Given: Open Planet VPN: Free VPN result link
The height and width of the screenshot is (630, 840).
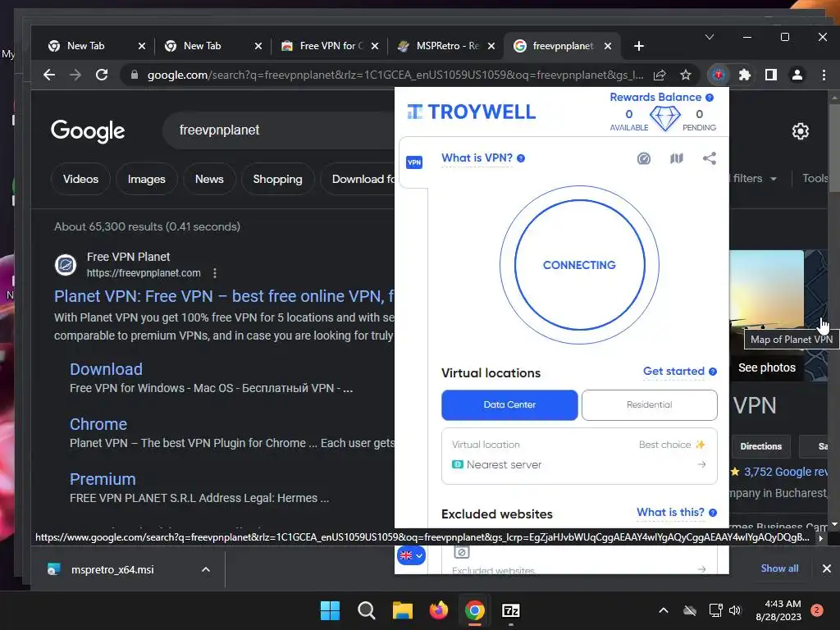Looking at the screenshot, I should point(224,296).
